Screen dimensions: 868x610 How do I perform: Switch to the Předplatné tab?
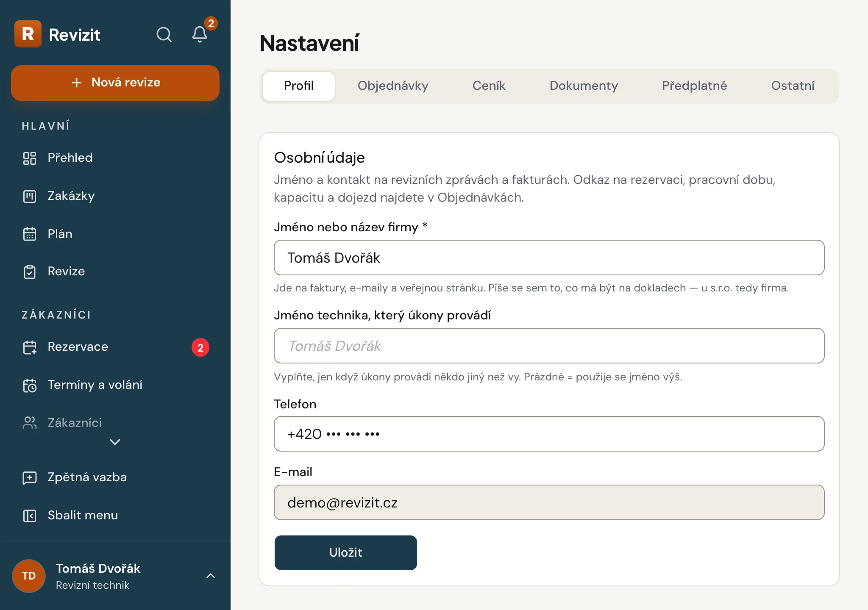[x=694, y=86]
